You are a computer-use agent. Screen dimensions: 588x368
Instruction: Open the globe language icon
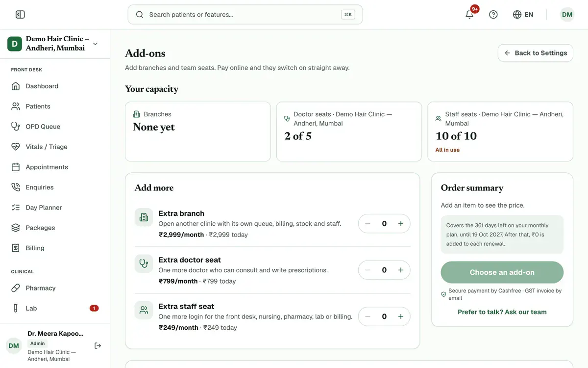[517, 15]
